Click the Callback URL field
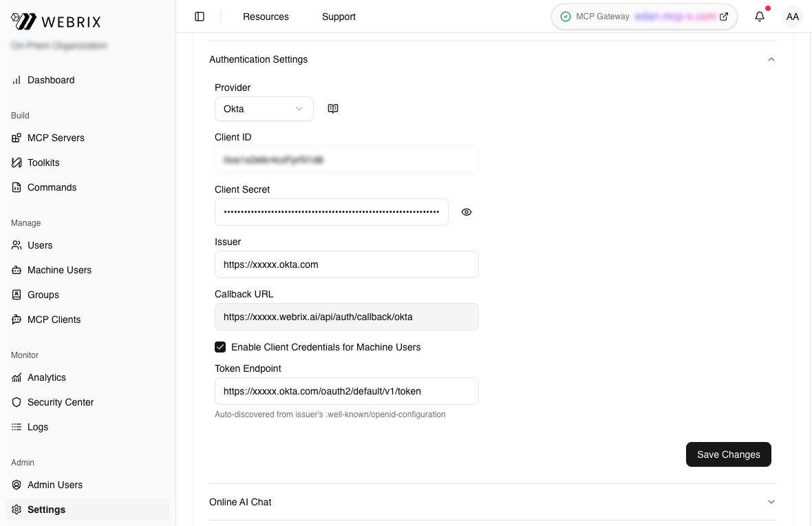This screenshot has height=526, width=812. click(346, 317)
